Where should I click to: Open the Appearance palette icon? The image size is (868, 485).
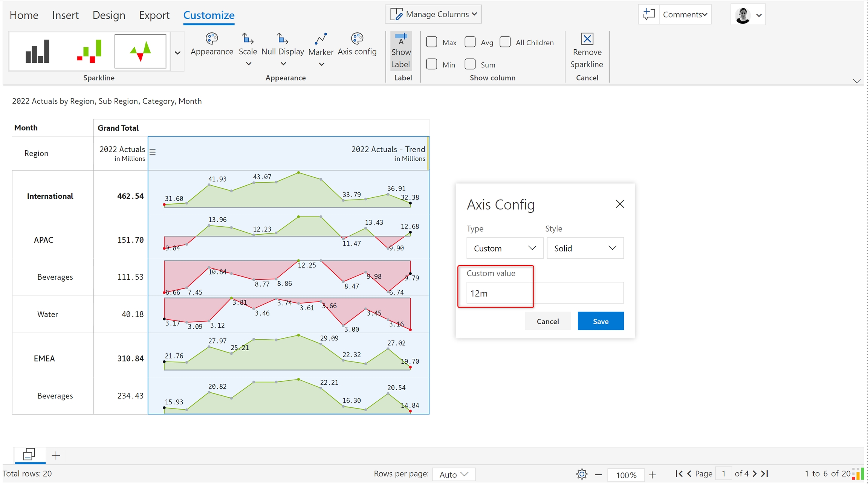click(x=211, y=39)
